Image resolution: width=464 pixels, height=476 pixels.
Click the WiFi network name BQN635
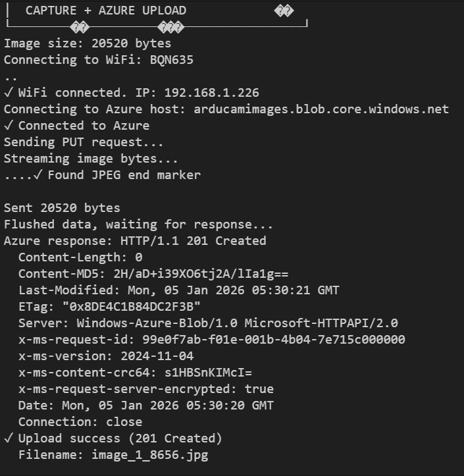tap(171, 60)
